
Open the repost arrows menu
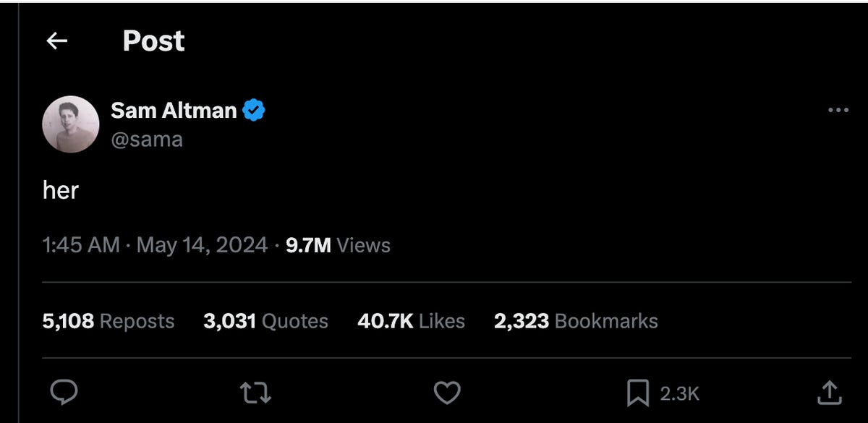point(255,393)
